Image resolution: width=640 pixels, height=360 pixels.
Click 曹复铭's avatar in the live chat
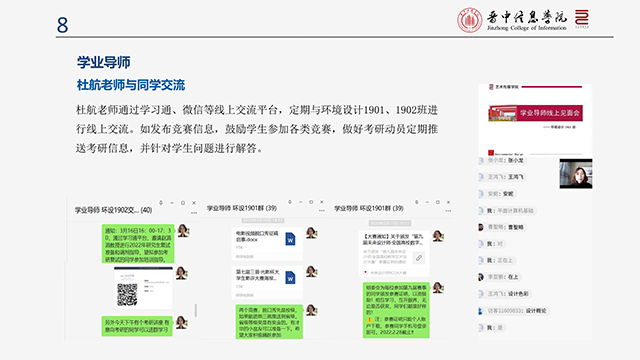[481, 227]
